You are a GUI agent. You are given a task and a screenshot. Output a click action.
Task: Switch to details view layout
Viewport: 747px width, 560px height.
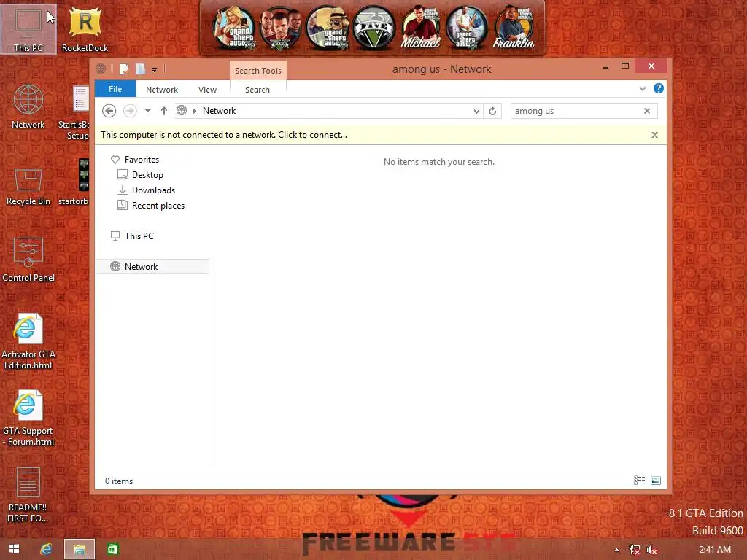click(x=639, y=481)
